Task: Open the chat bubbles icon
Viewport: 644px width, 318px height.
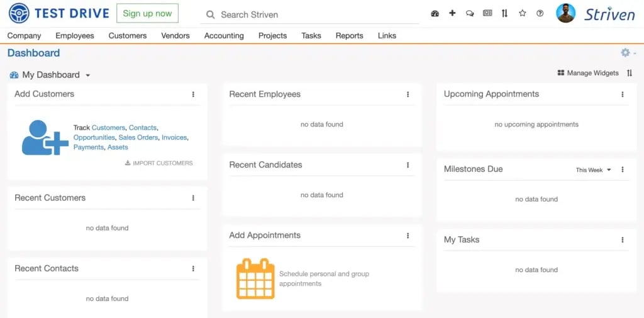Action: [470, 13]
